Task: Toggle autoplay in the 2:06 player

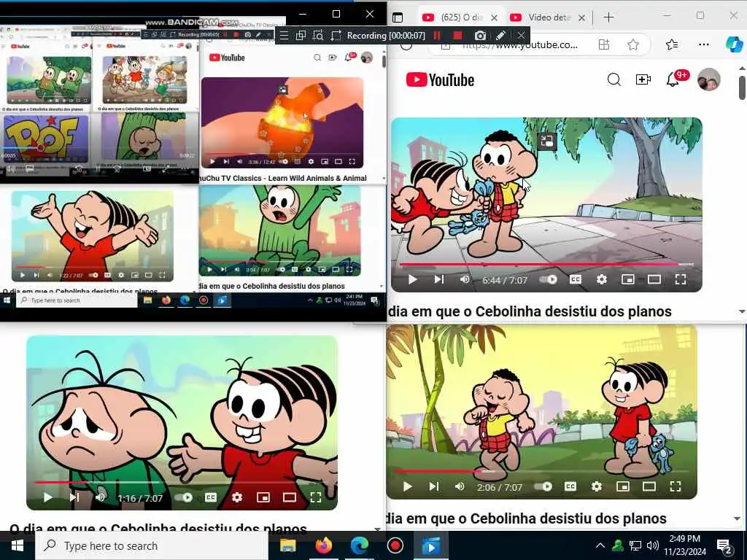Action: [543, 486]
